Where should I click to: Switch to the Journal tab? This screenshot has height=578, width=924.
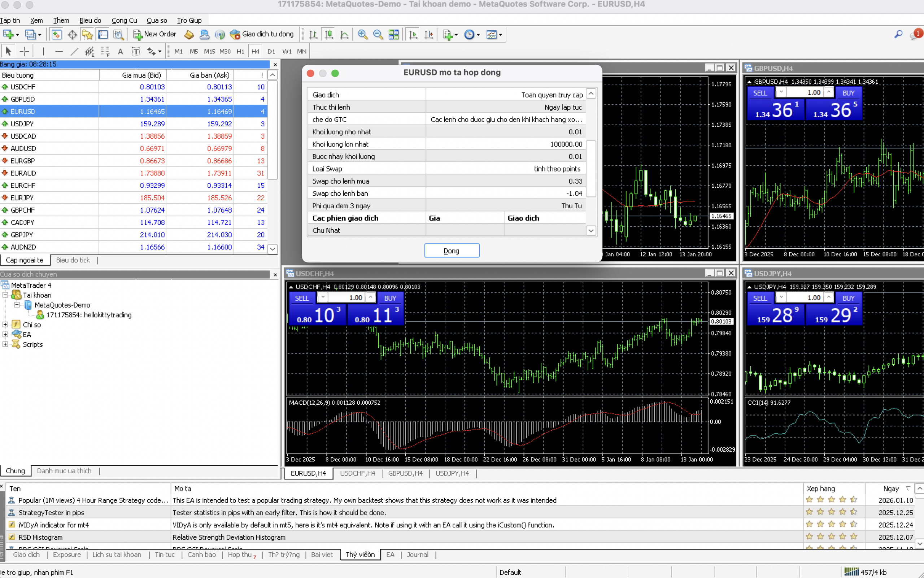coord(417,555)
